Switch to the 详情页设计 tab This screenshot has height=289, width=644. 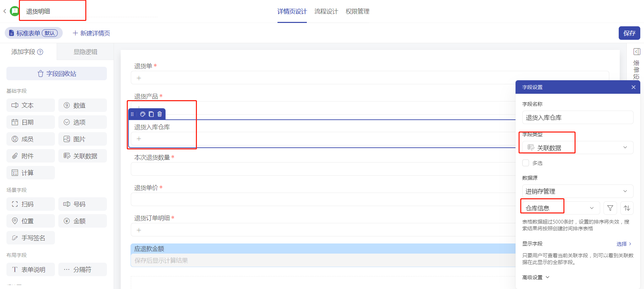[292, 11]
